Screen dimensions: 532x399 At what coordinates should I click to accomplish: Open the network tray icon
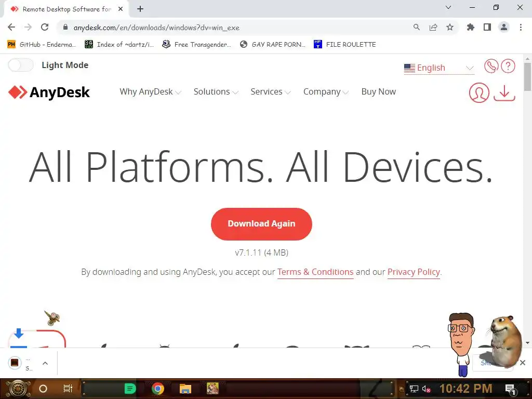[x=414, y=389]
